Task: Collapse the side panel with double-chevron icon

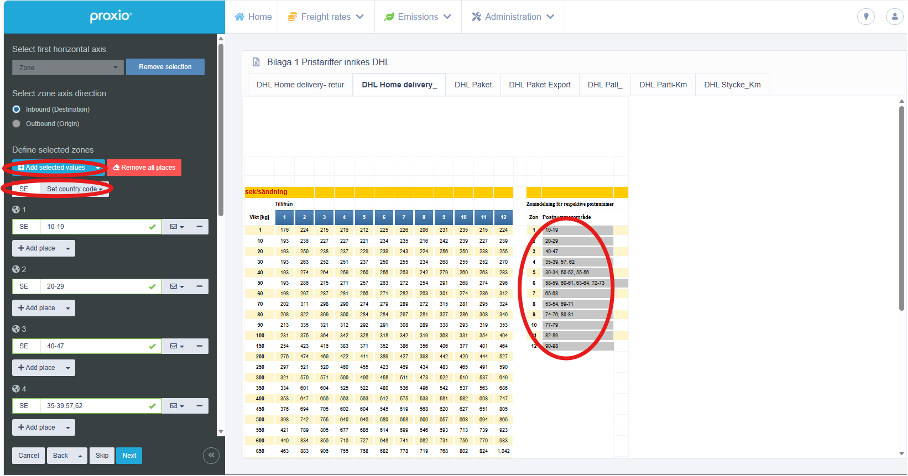Action: pos(211,456)
